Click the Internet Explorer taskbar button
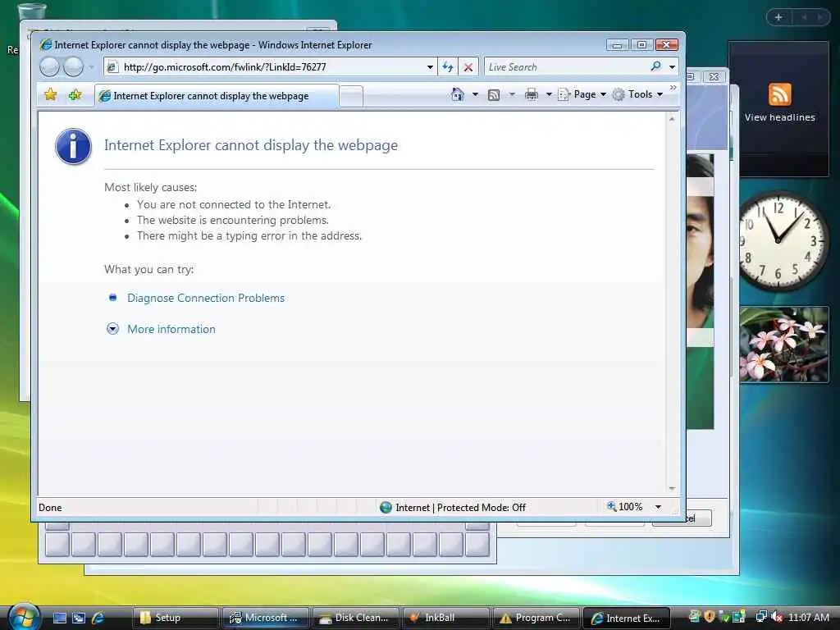The image size is (840, 630). coord(626,618)
